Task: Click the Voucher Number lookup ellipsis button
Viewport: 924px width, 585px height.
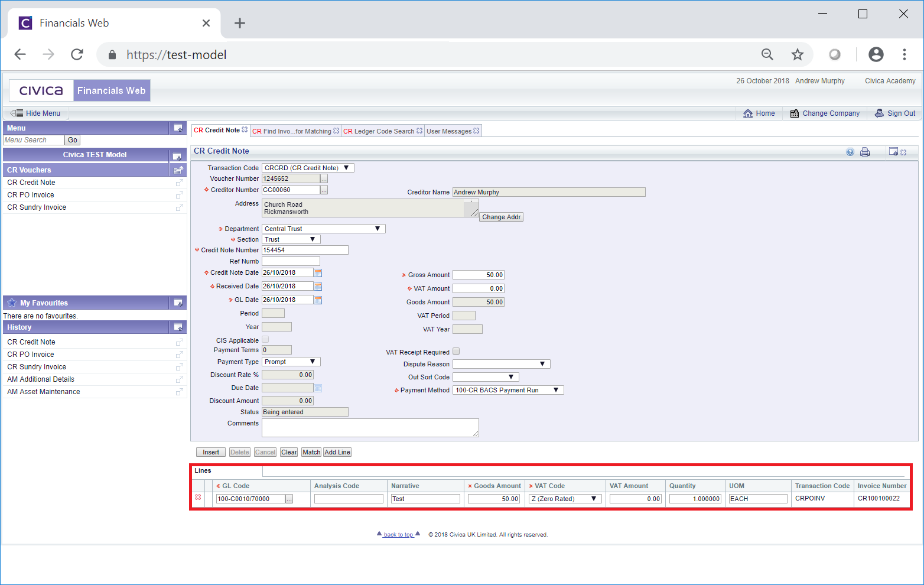Action: click(x=324, y=178)
